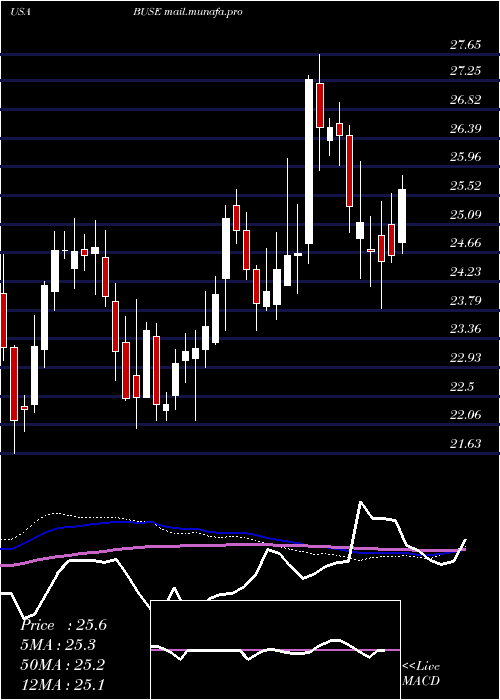Viewport: 500px width, 700px height.
Task: Click the 12MA : 25.1 readout
Action: click(x=62, y=685)
